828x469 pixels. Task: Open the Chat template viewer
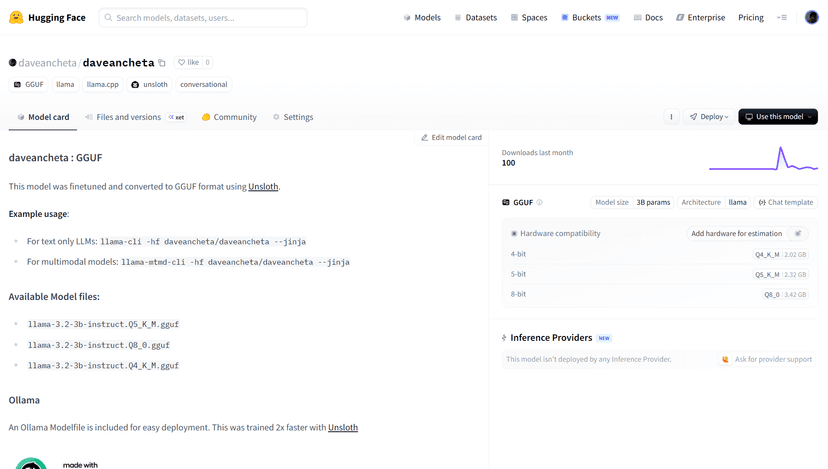tap(786, 202)
